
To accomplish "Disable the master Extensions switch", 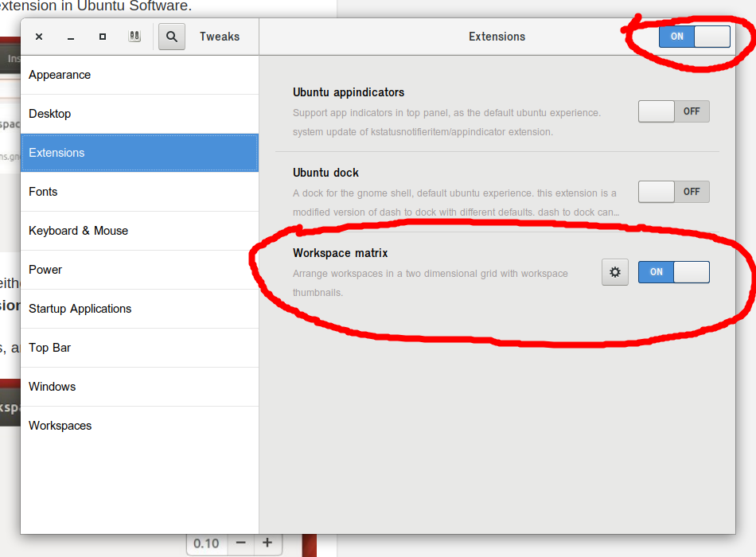I will pos(693,36).
